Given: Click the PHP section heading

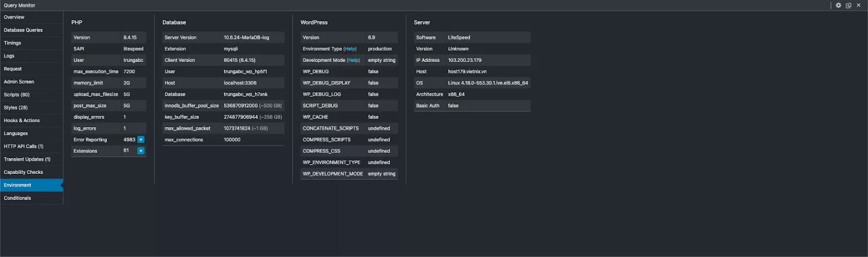Looking at the screenshot, I should pyautogui.click(x=77, y=22).
